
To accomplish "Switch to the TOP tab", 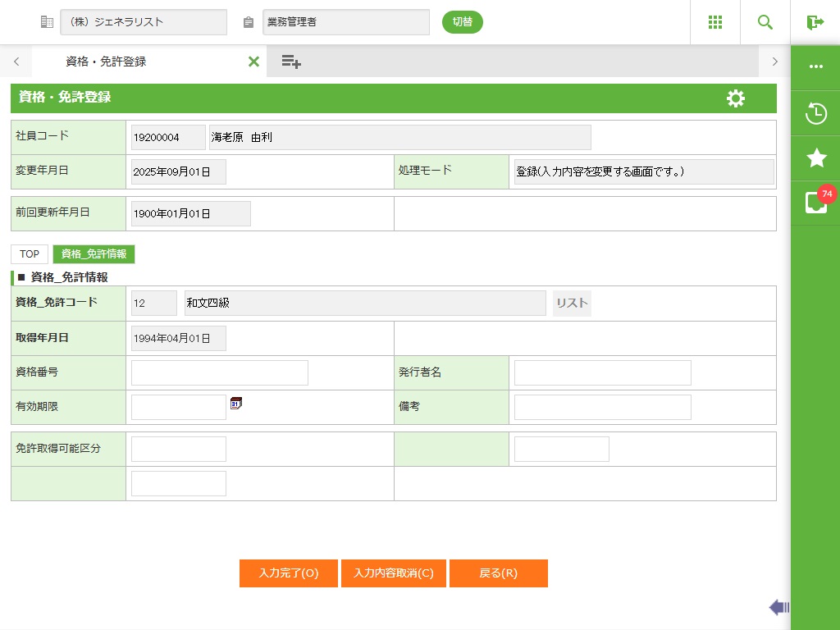I will 30,254.
